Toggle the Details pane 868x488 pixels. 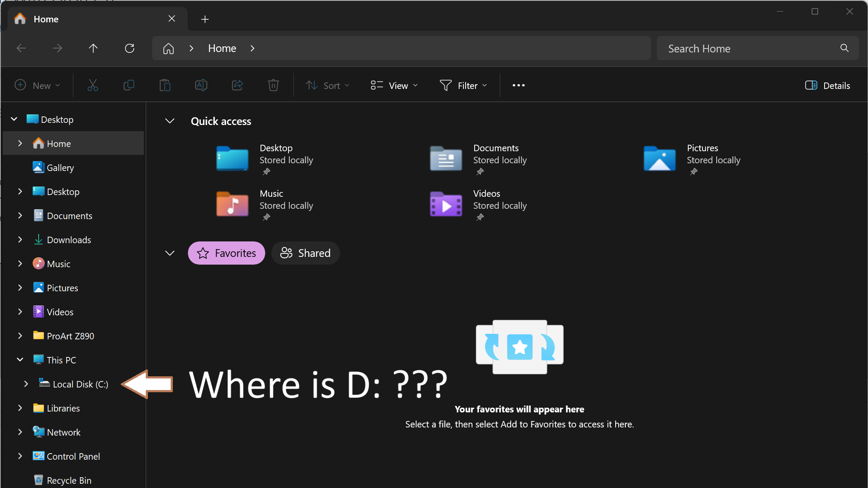(828, 85)
